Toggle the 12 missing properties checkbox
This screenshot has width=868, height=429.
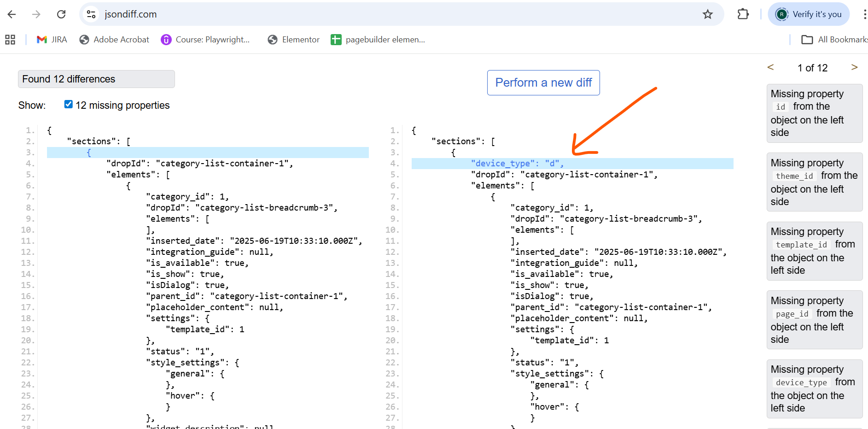click(x=69, y=105)
